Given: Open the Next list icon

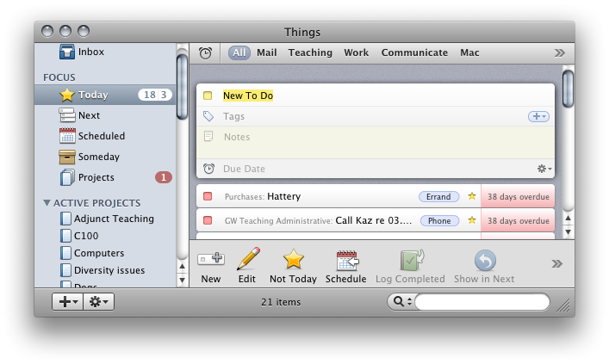Looking at the screenshot, I should [x=67, y=115].
